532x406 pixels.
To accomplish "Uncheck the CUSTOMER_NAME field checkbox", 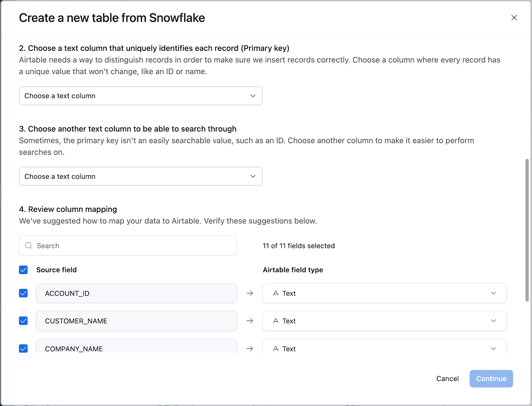I will [x=23, y=321].
